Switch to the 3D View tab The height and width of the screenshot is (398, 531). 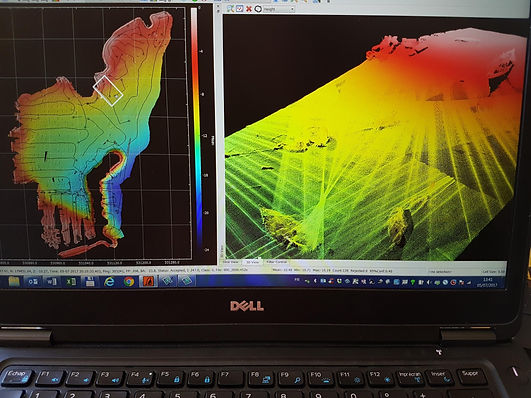pyautogui.click(x=252, y=262)
